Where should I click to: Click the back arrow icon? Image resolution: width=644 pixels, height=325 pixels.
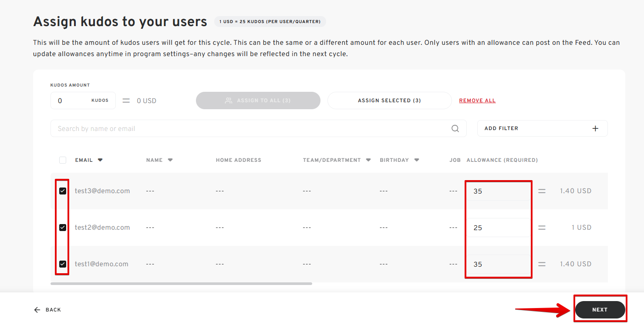pos(37,310)
